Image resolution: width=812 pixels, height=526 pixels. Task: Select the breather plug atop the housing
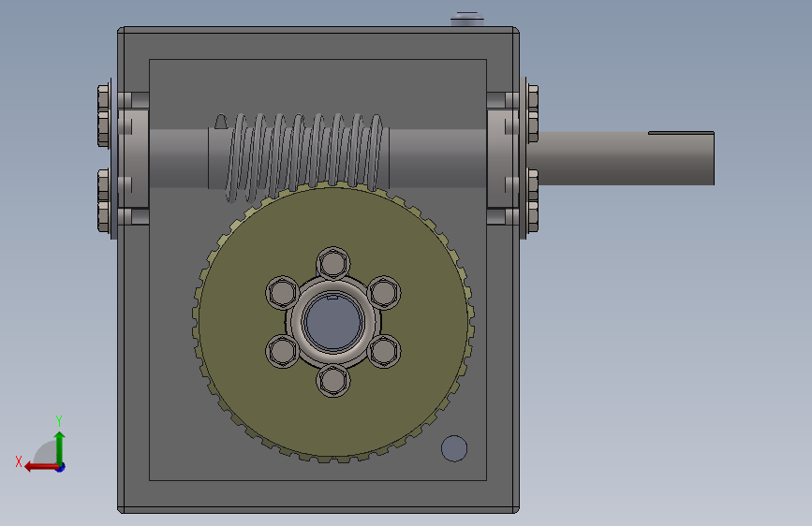tap(467, 19)
